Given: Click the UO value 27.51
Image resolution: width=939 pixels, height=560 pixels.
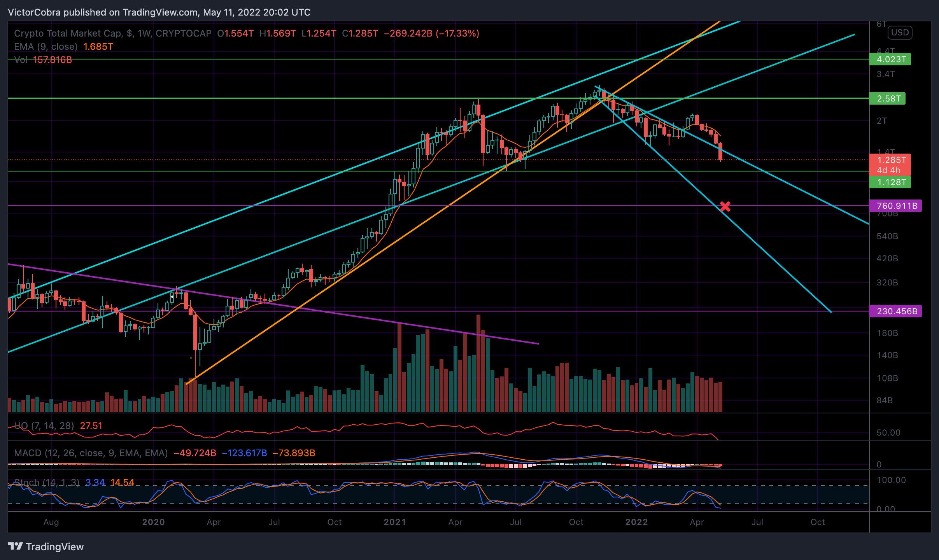Looking at the screenshot, I should coord(91,426).
